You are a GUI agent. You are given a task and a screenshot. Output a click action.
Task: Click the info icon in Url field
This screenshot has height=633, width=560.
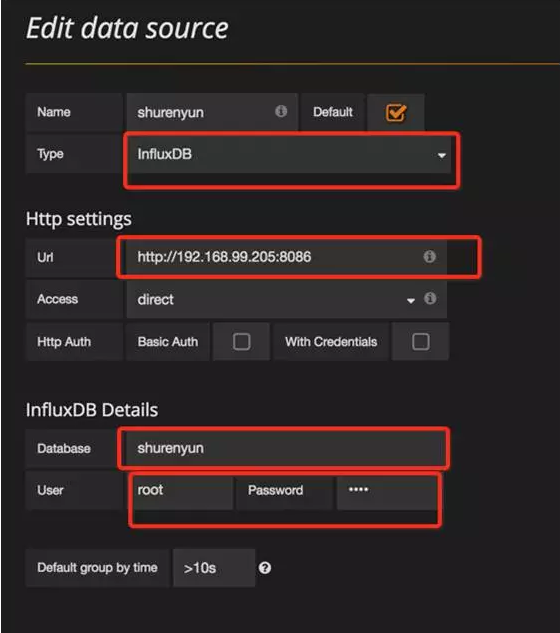click(x=429, y=256)
